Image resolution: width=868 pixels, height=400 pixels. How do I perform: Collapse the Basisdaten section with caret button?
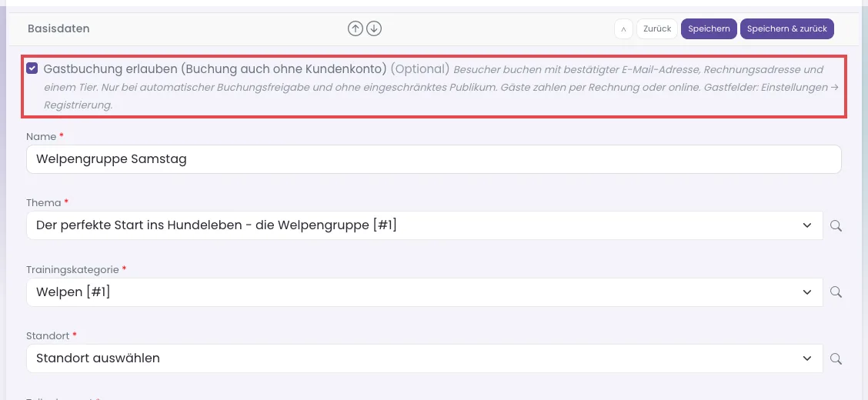pos(623,29)
